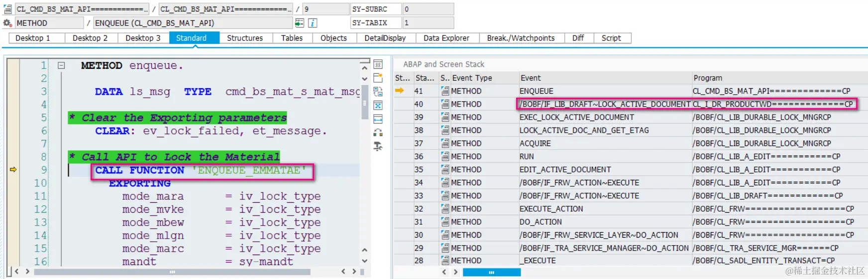The image size is (868, 279).
Task: Select the DO_ACTION event in row 31
Action: pos(541,222)
